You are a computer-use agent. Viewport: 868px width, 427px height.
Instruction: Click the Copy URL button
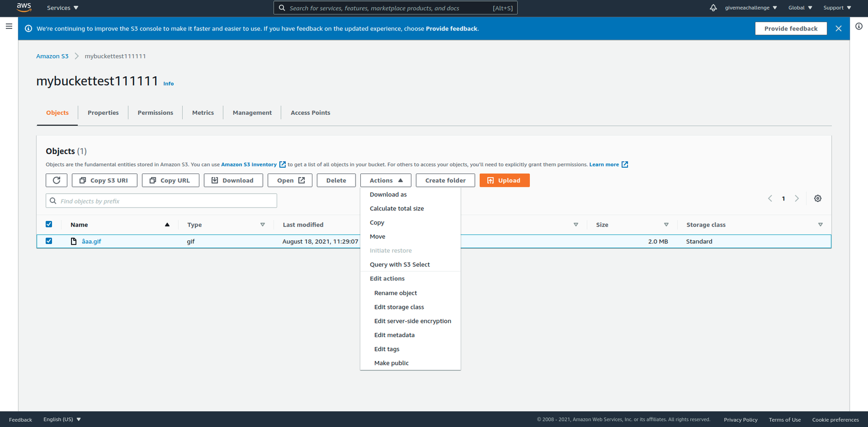(170, 180)
